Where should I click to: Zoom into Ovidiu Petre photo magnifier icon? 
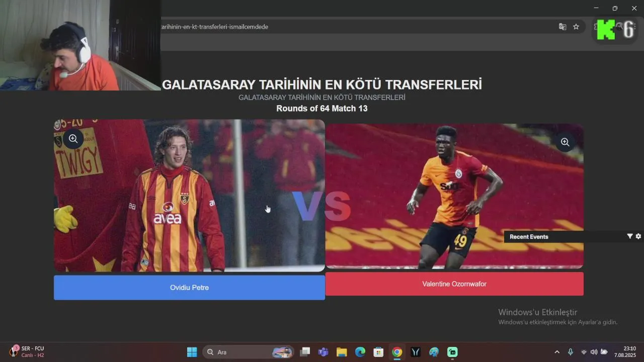coord(73,139)
